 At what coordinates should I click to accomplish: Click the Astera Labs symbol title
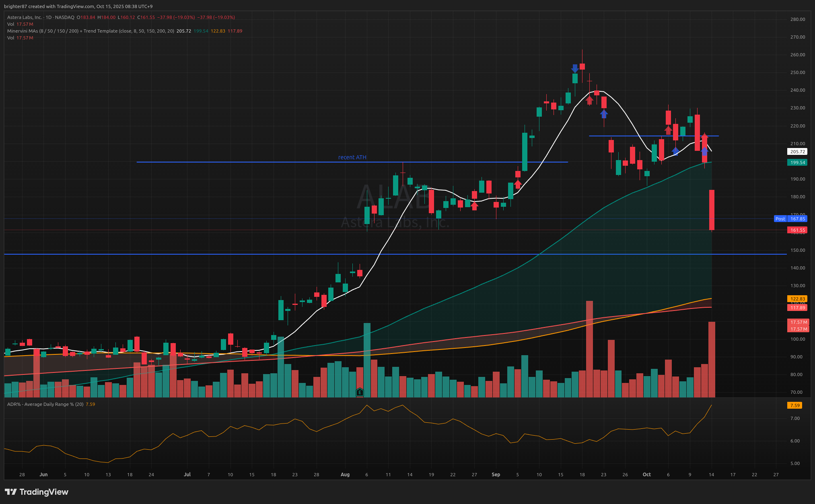tap(24, 17)
